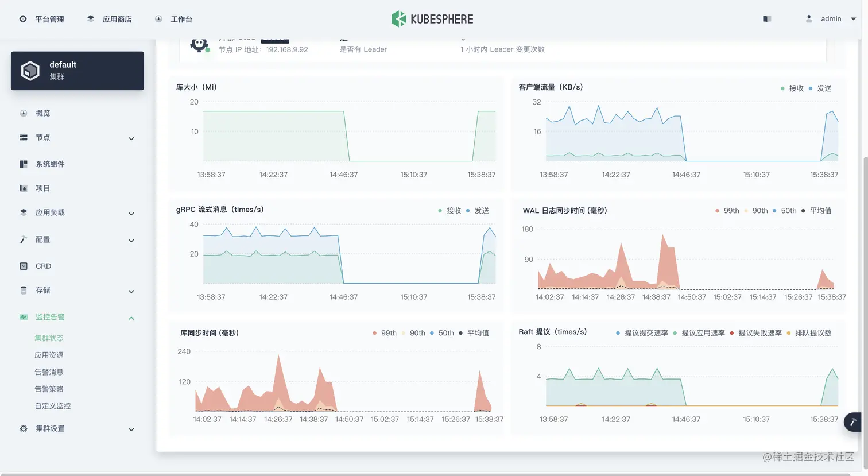Viewport: 868px width, 476px height.
Task: Click the 配置 hammer icon
Action: coord(24,239)
